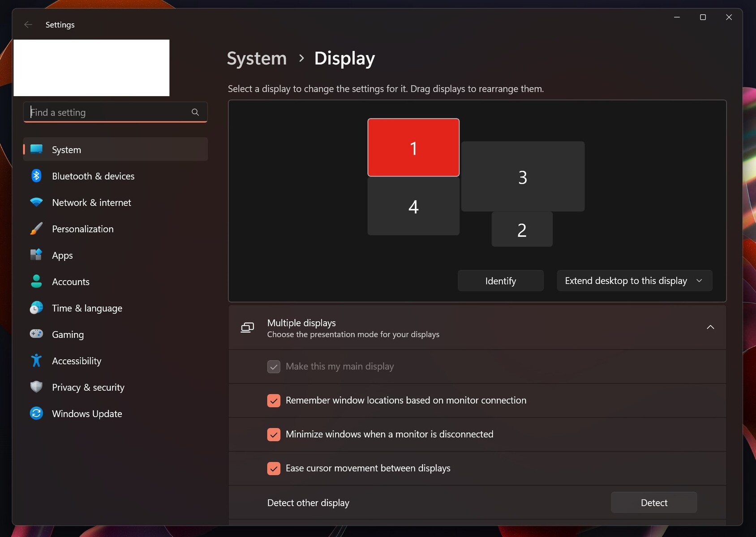Screen dimensions: 756x537
Task: Click the 'Select a display to change' instruction text
Action: [x=386, y=89]
